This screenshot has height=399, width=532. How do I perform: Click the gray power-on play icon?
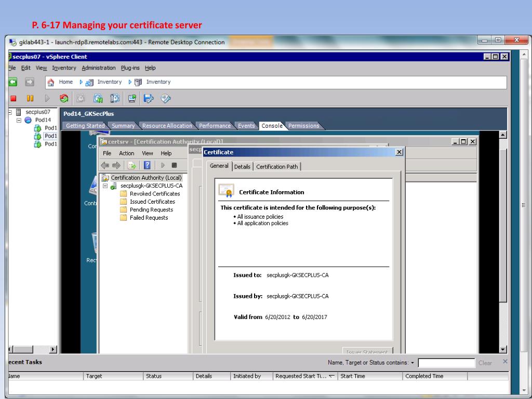click(47, 98)
